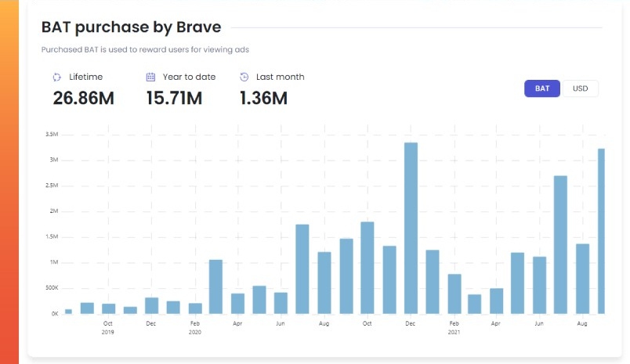Click the 'Purchased BAT is used to reward users' subtitle
The height and width of the screenshot is (364, 630).
click(145, 49)
